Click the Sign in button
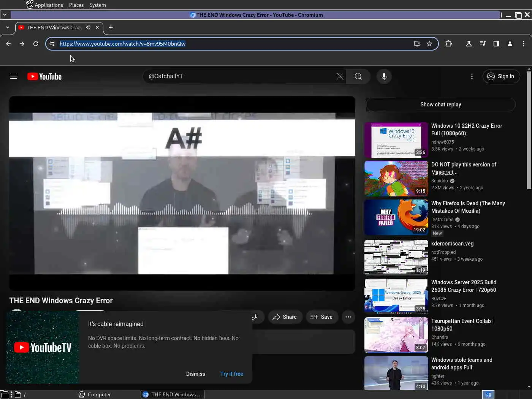This screenshot has width=532, height=399. [501, 76]
